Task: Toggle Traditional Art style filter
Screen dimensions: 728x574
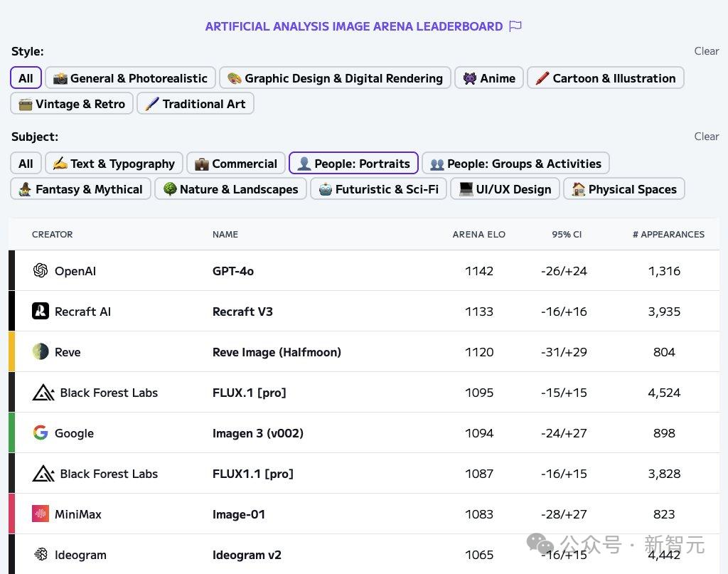Action: [196, 104]
